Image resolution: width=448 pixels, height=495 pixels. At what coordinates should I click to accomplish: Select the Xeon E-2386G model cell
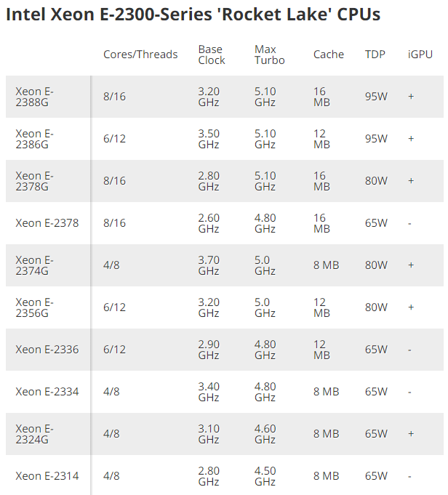point(35,139)
